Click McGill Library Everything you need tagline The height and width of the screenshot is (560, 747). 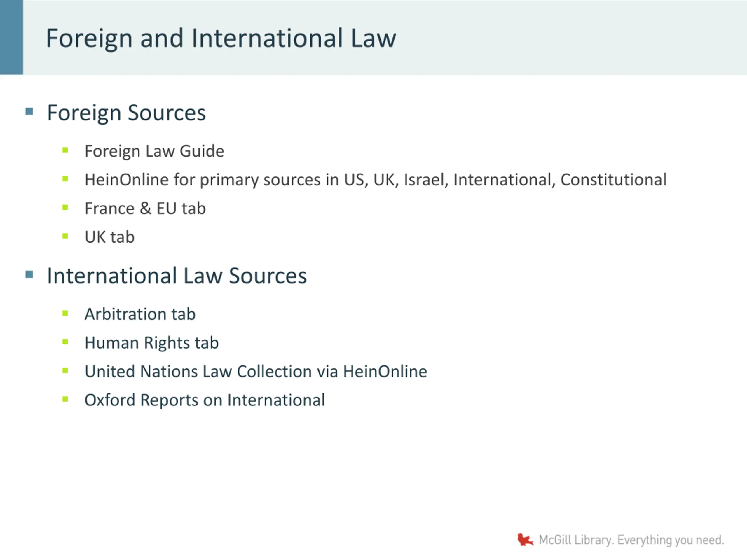pyautogui.click(x=631, y=540)
